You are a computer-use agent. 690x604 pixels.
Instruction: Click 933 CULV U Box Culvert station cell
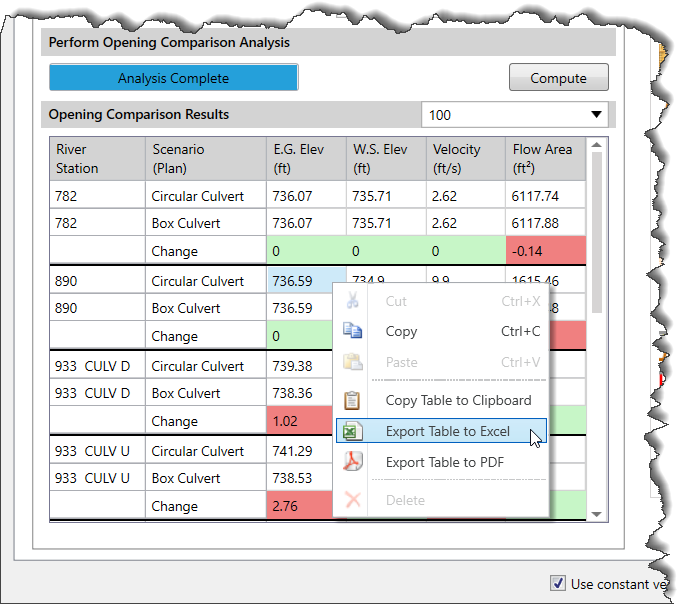97,478
